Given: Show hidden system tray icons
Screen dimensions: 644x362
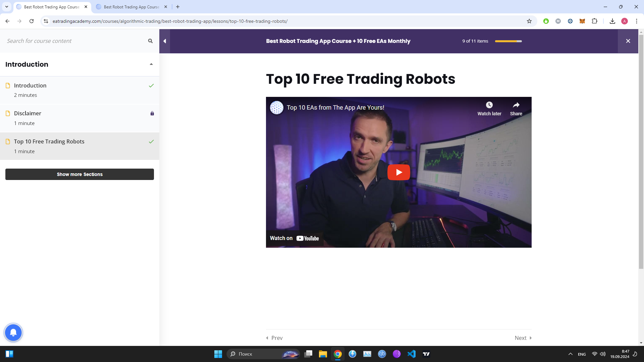Looking at the screenshot, I should pyautogui.click(x=570, y=354).
